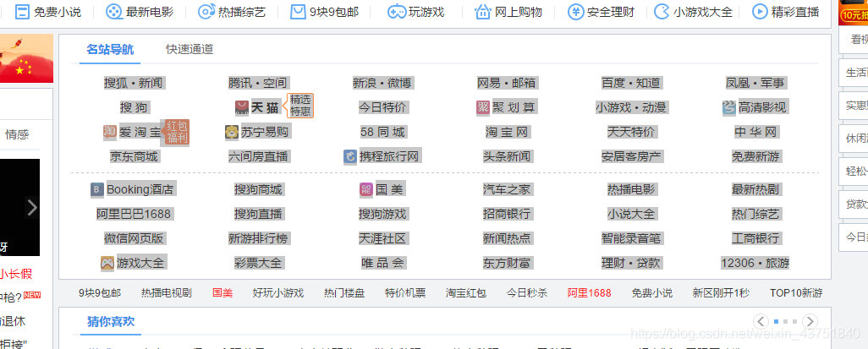Open the 免费小说 book icon
The width and height of the screenshot is (868, 349).
pos(22,12)
